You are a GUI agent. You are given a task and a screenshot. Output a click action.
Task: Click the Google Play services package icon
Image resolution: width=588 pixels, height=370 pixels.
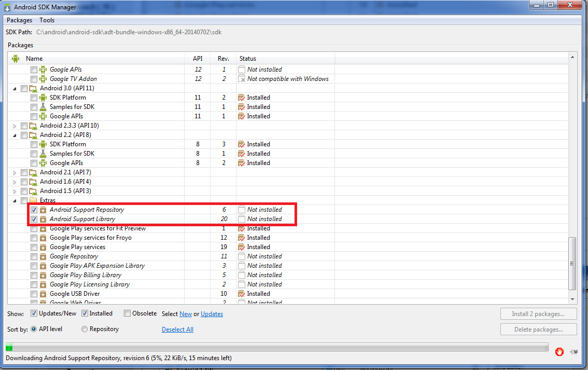[43, 248]
